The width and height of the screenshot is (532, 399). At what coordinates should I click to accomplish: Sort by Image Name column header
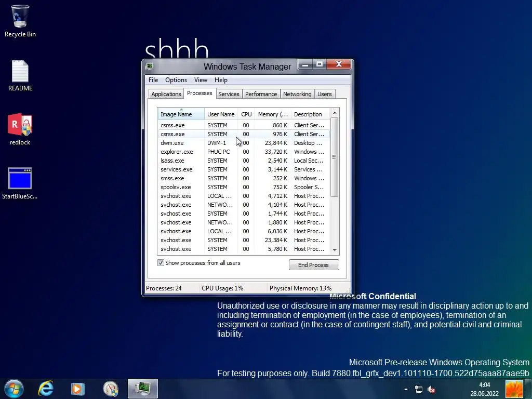point(181,114)
